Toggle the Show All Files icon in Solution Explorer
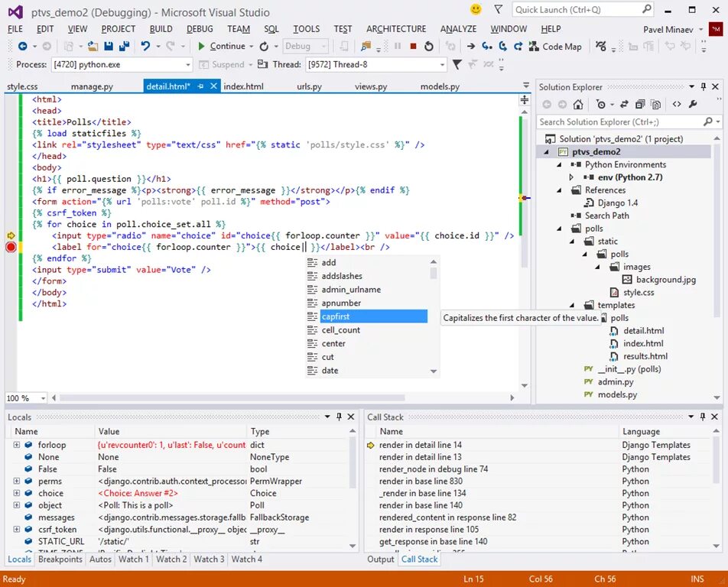The width and height of the screenshot is (728, 587). click(x=655, y=105)
